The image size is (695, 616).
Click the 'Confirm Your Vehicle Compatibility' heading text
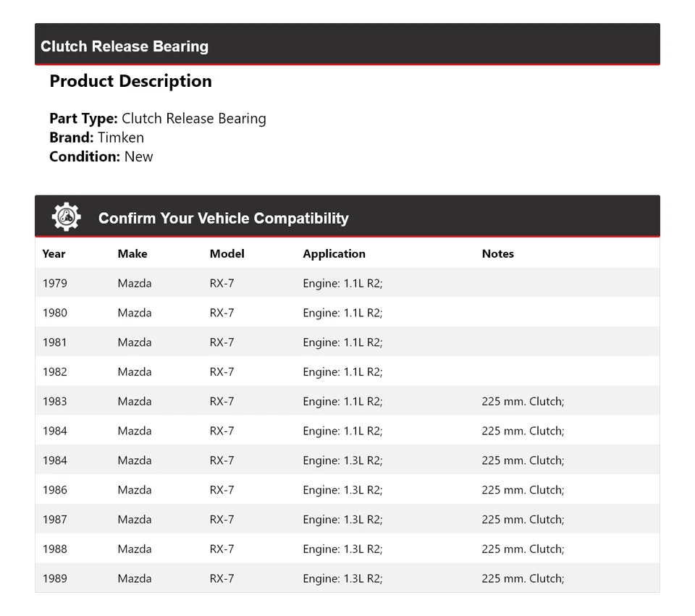tap(224, 219)
